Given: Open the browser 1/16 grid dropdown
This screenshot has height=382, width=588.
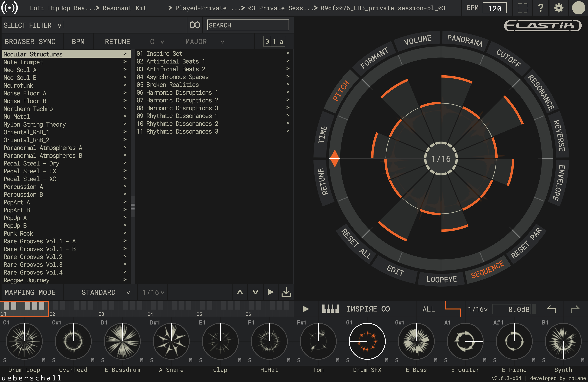Looking at the screenshot, I should [153, 292].
